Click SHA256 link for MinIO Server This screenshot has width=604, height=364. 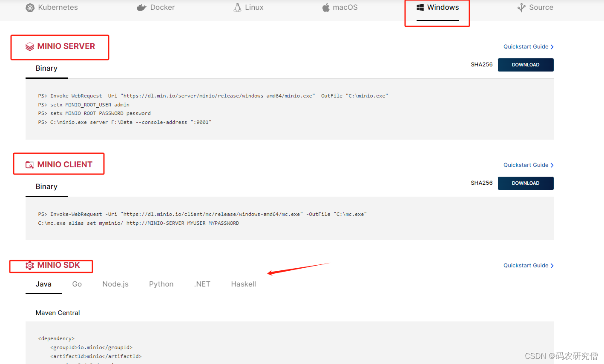[x=482, y=65]
